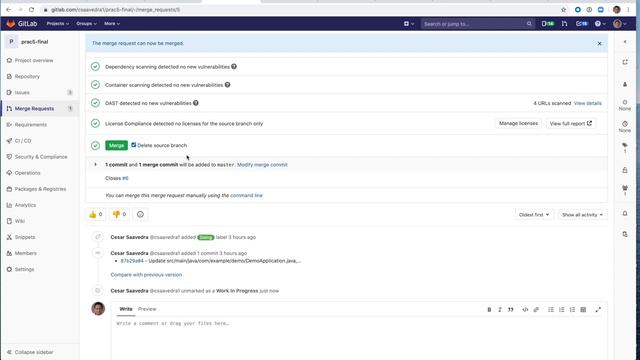Insert a link in comment editor
Screen dimensions: 640x360
[x=536, y=310]
